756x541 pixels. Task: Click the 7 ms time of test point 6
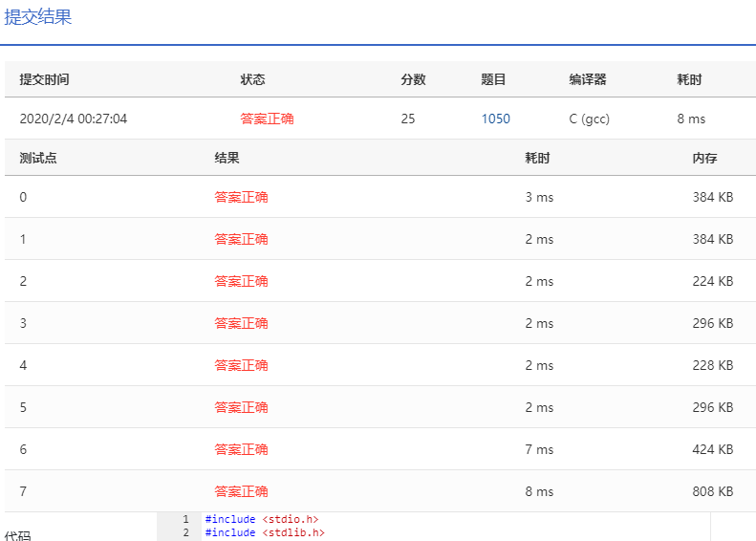(539, 449)
